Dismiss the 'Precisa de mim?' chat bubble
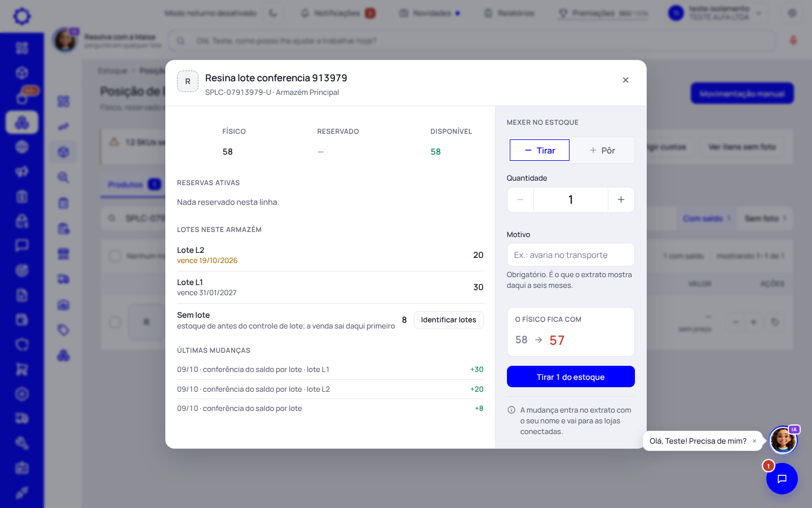This screenshot has height=508, width=812. tap(754, 441)
